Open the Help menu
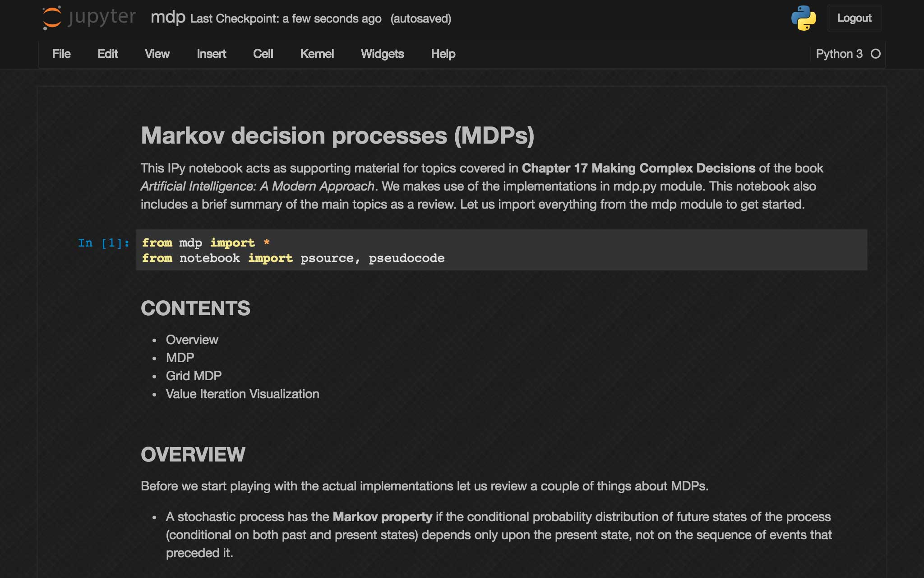 click(443, 54)
